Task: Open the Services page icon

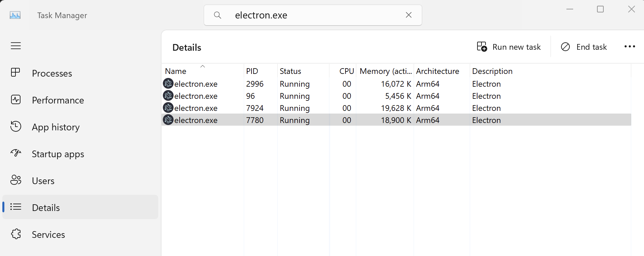Action: (16, 234)
